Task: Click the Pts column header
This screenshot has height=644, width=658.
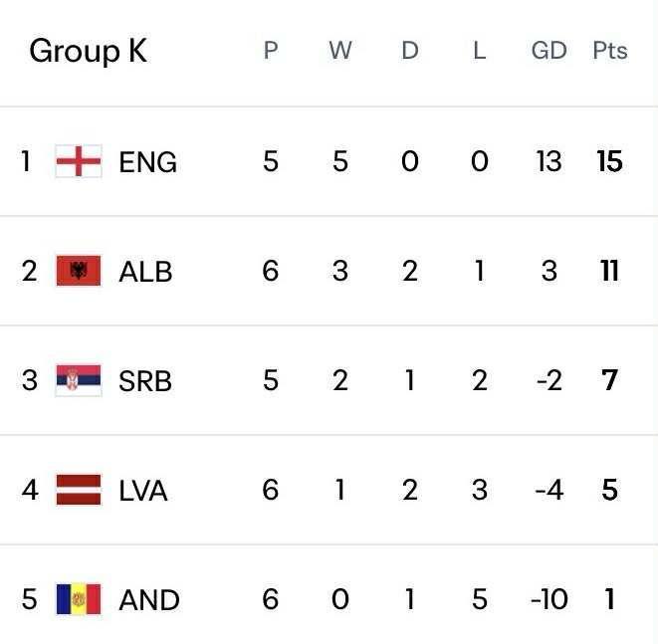Action: (x=609, y=51)
